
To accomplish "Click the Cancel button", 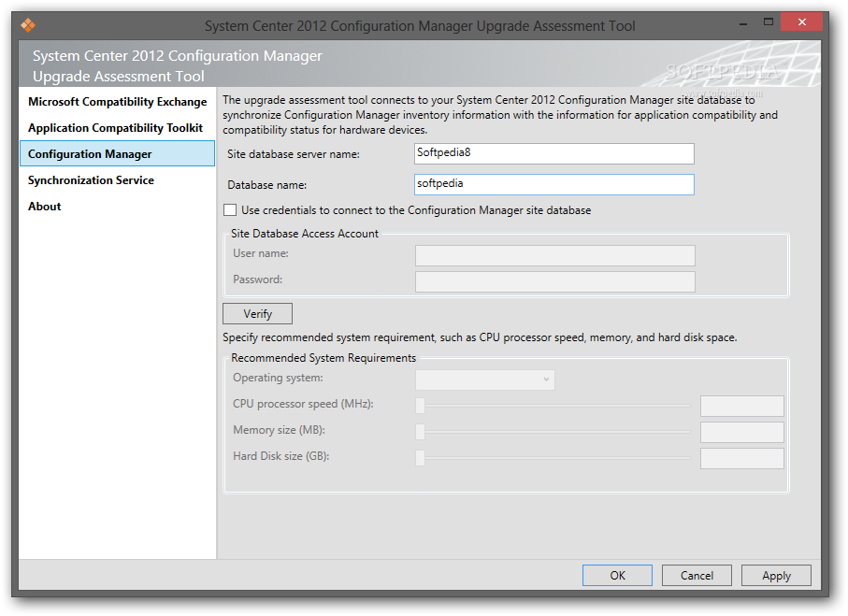I will (697, 576).
